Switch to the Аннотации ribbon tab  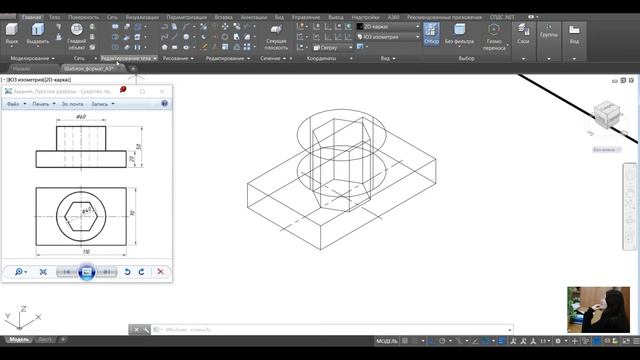click(x=253, y=17)
